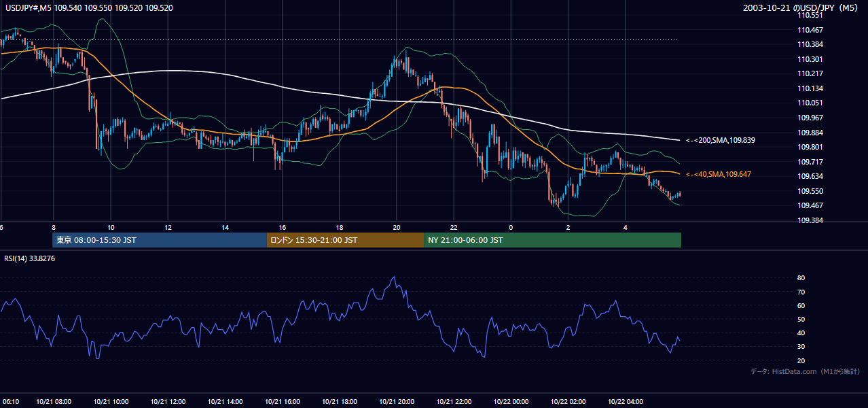The height and width of the screenshot is (408, 868).
Task: Click price axis label 109.717
Action: pos(811,162)
